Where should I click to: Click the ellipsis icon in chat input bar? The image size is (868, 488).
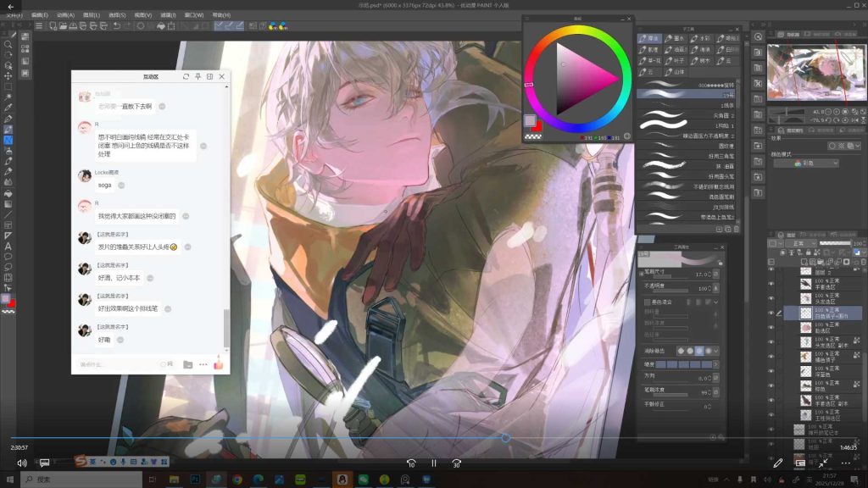point(203,364)
